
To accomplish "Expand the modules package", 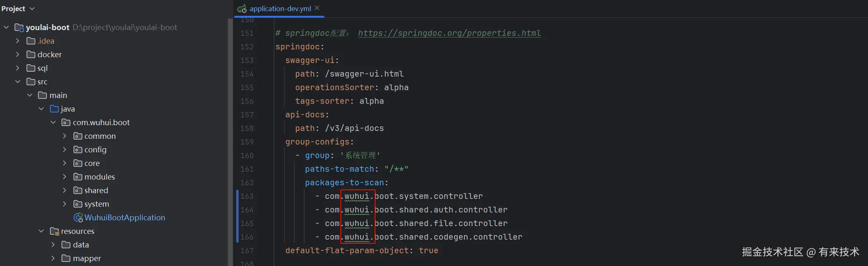I will point(65,177).
